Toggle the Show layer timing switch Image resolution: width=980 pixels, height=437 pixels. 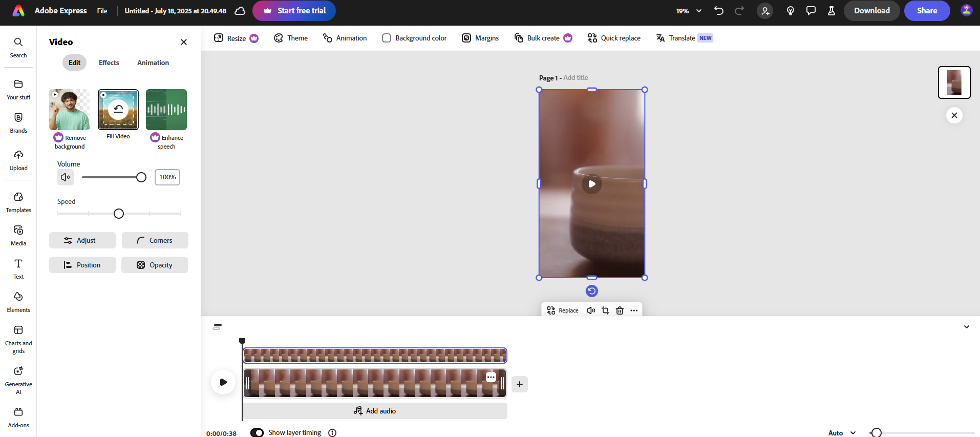coord(257,433)
